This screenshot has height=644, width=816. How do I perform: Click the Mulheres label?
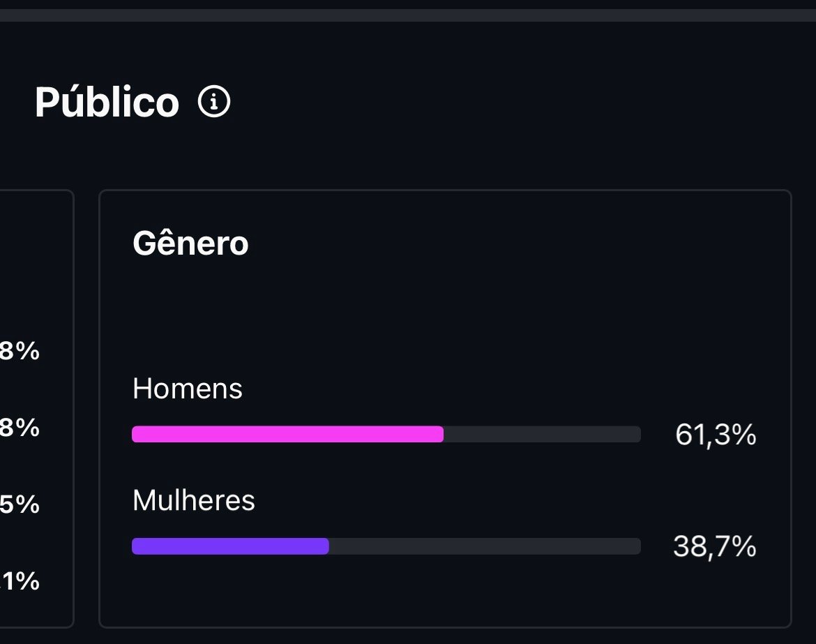point(193,500)
